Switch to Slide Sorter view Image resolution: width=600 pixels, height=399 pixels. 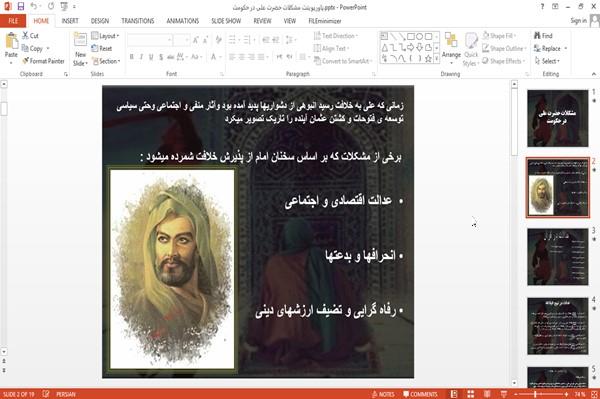click(x=471, y=394)
